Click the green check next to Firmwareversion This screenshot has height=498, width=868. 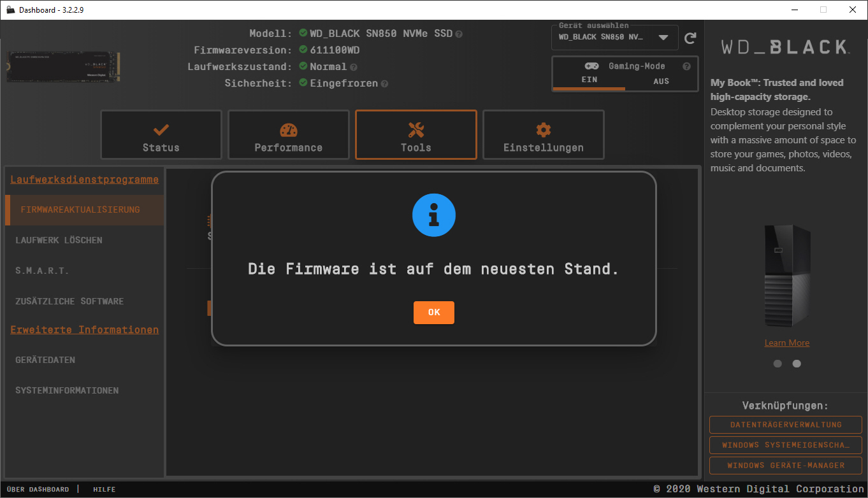click(303, 50)
